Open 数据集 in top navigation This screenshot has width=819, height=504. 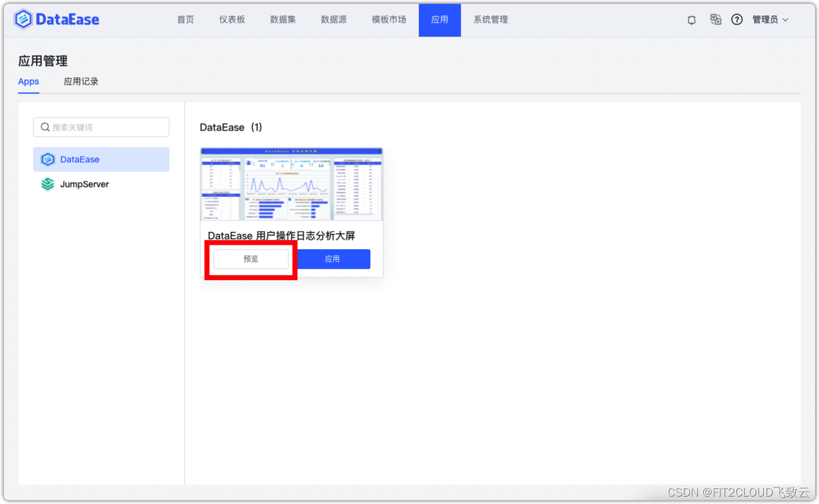coord(283,20)
